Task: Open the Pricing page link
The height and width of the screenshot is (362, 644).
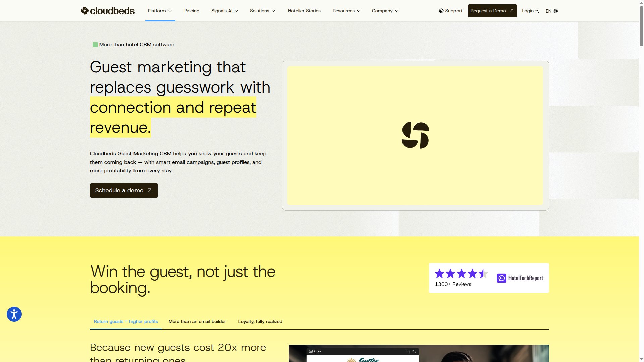Action: tap(192, 11)
